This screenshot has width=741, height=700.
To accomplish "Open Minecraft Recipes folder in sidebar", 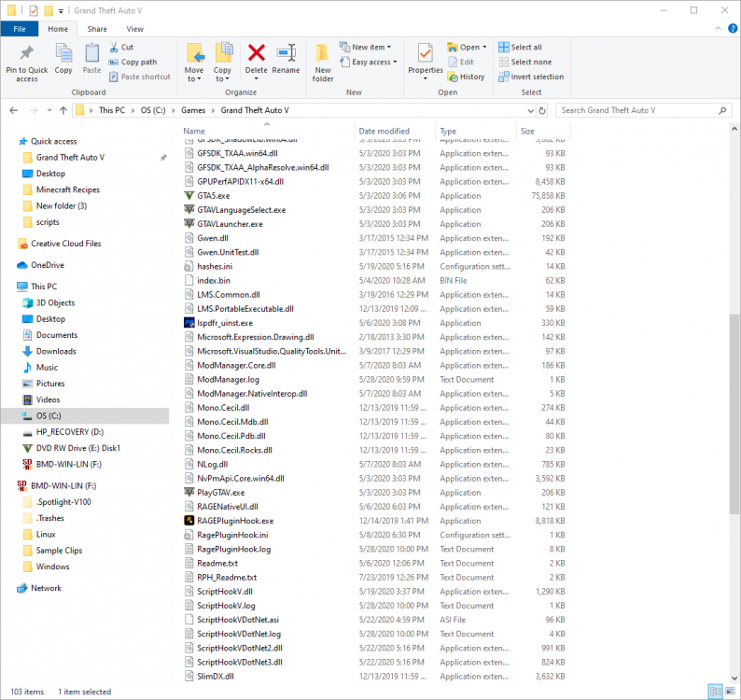I will coord(67,189).
